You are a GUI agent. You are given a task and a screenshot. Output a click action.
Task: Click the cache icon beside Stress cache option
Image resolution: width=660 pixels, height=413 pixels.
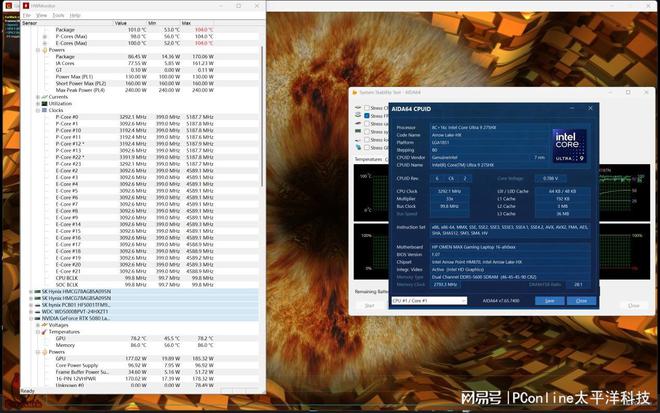tap(358, 123)
